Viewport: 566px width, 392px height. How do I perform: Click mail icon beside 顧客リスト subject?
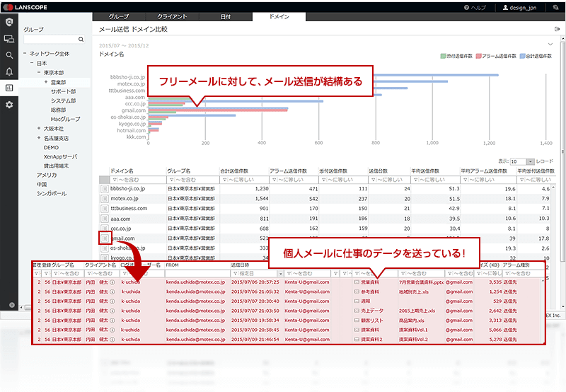tap(357, 321)
